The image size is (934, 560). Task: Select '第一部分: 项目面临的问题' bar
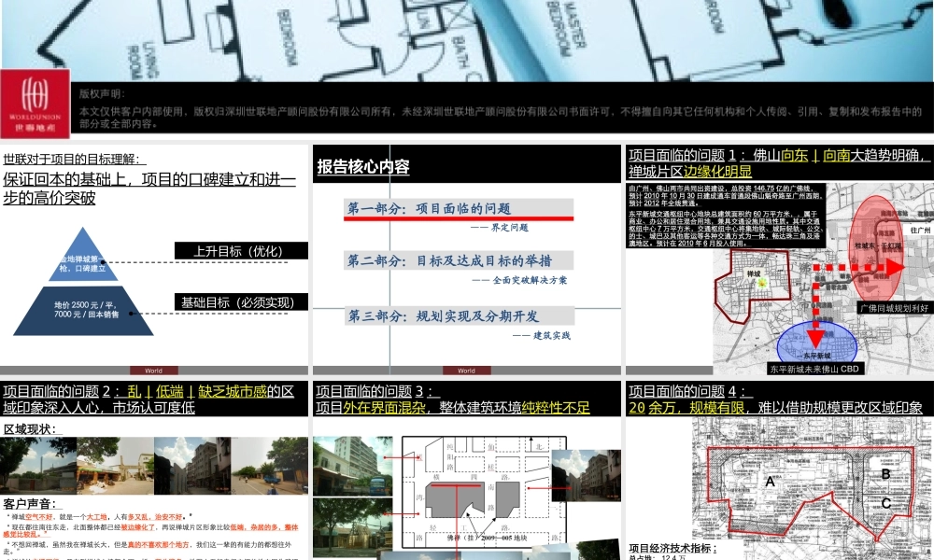tap(458, 209)
